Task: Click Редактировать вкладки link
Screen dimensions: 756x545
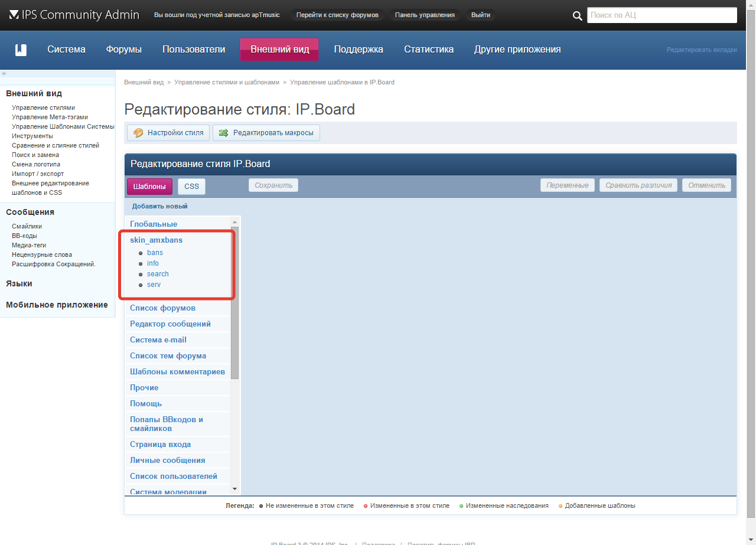Action: (x=702, y=50)
